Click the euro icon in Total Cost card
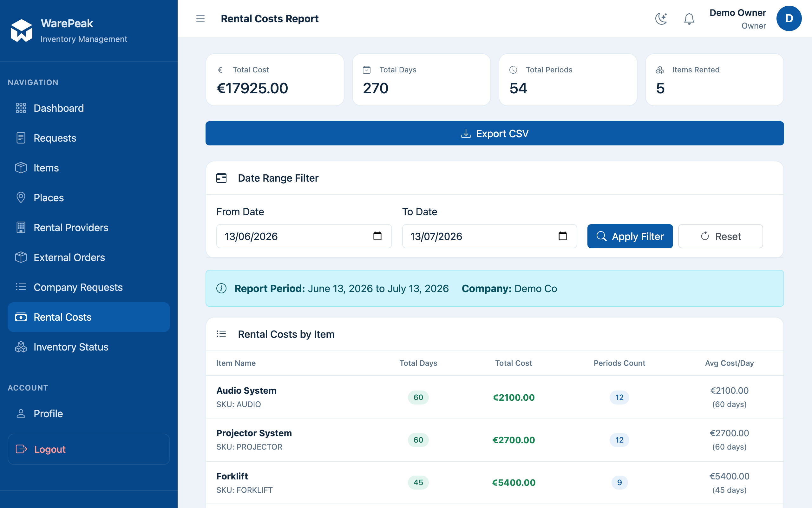Image resolution: width=812 pixels, height=508 pixels. [220, 70]
